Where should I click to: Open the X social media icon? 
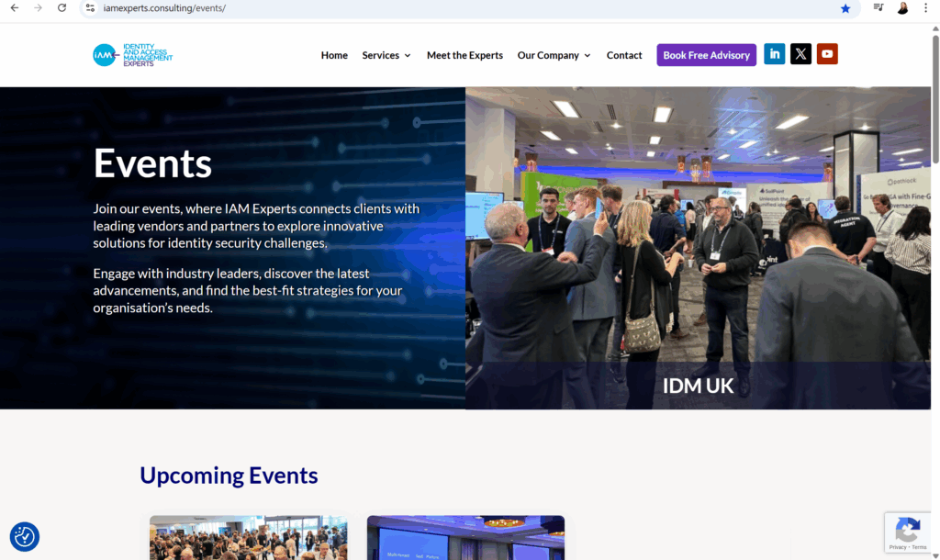800,53
